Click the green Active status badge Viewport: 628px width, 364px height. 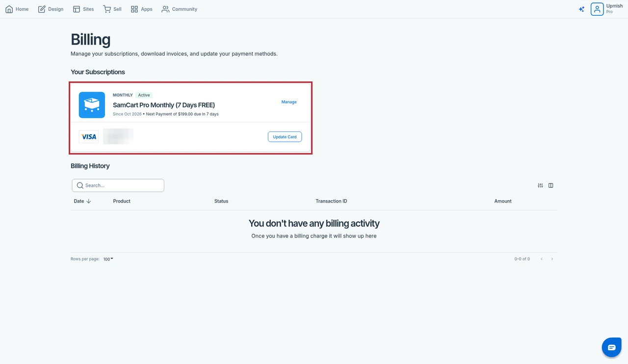pyautogui.click(x=144, y=95)
